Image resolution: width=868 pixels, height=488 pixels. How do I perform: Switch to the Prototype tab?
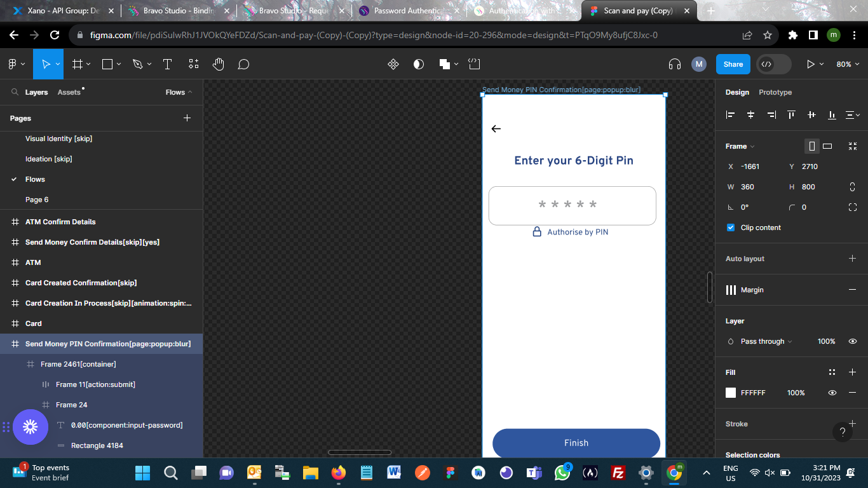(x=775, y=92)
